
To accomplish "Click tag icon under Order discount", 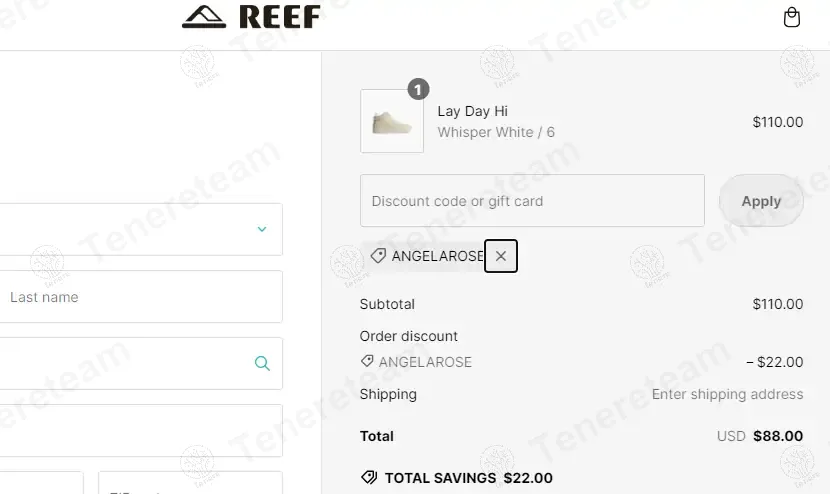I will 367,362.
